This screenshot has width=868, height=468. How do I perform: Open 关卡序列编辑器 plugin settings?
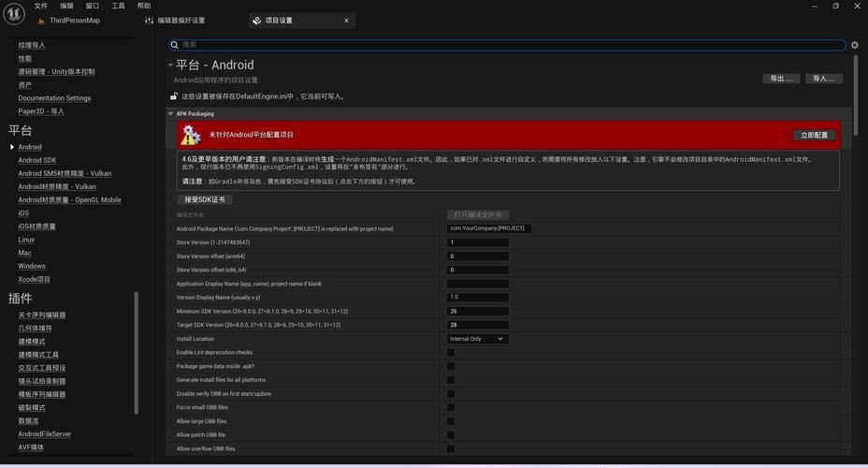click(x=41, y=315)
